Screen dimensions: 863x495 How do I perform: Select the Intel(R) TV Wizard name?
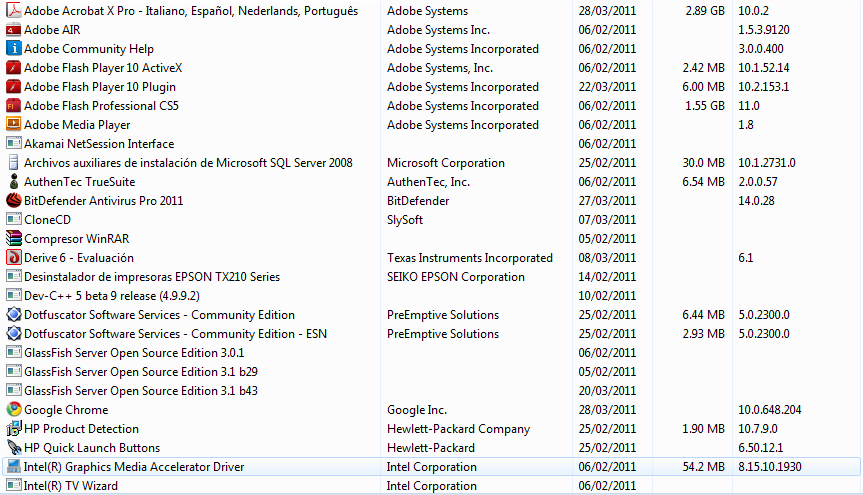(x=70, y=486)
